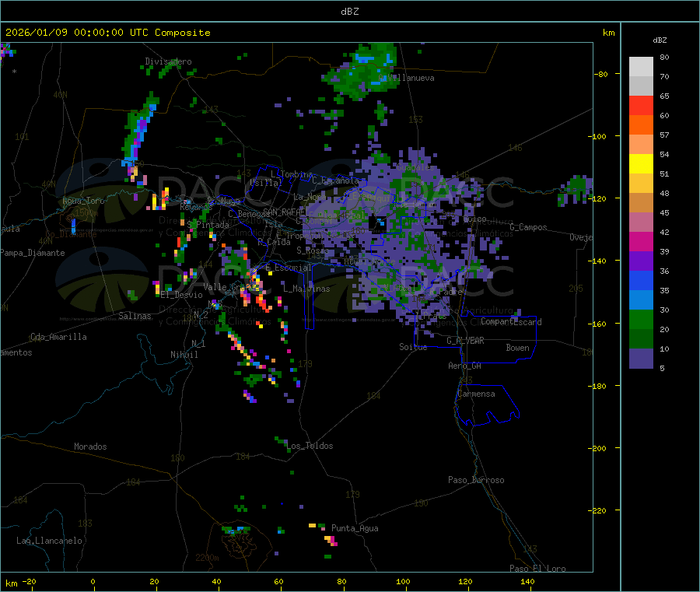The width and height of the screenshot is (700, 592).
Task: Click the Punta_Agua label
Action: tap(355, 529)
